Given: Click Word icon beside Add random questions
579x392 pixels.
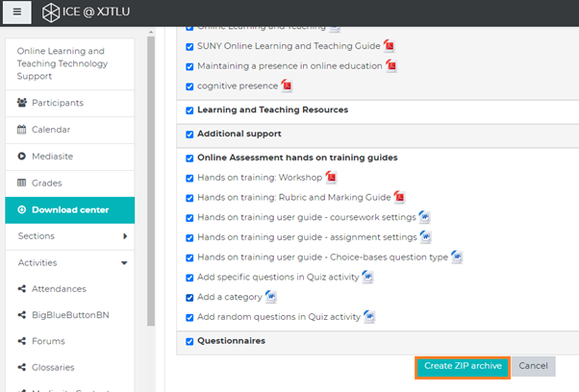Looking at the screenshot, I should pos(369,316).
